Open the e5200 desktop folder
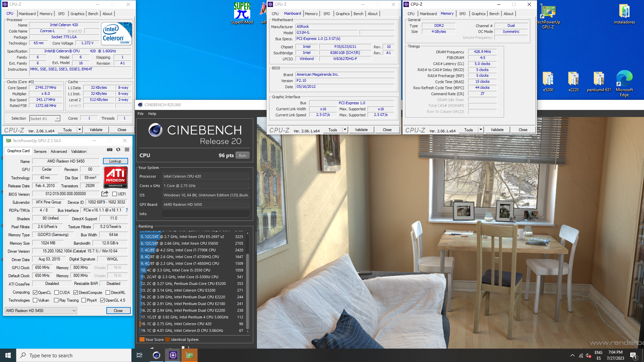644x362 pixels. (548, 81)
